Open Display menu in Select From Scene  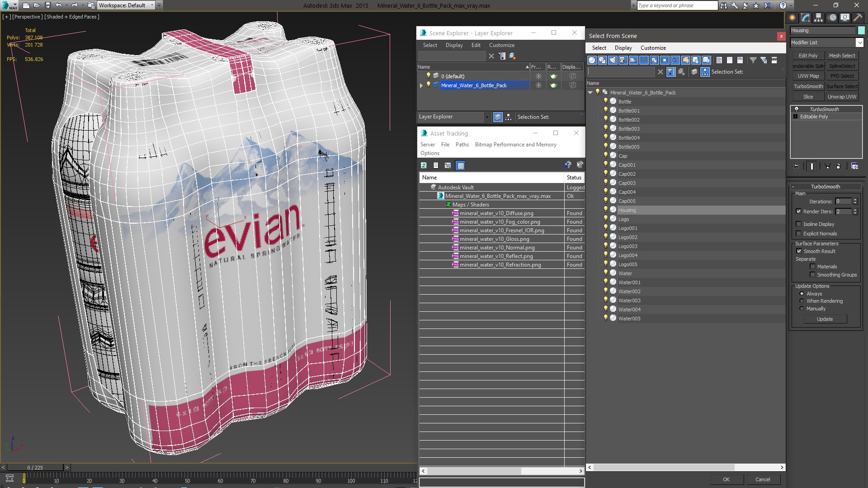click(x=623, y=48)
